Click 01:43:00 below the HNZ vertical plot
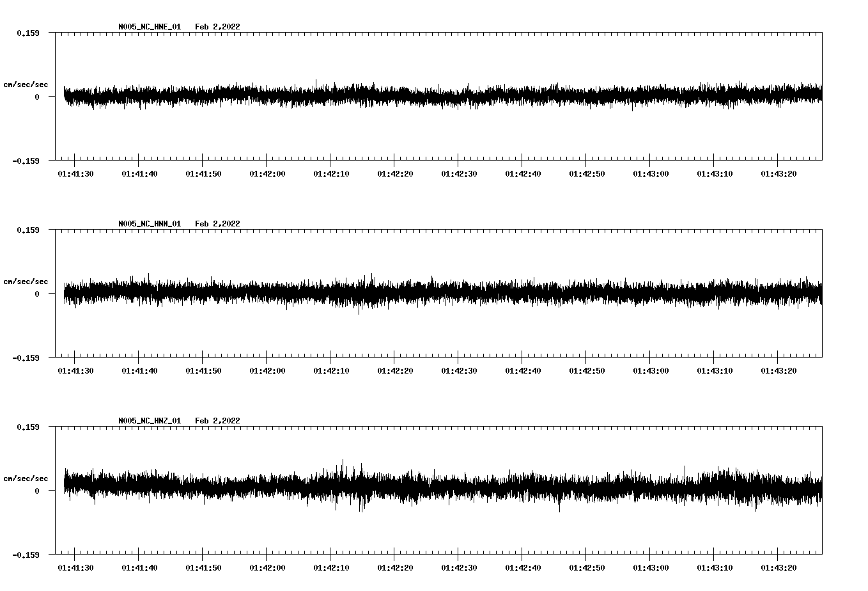The image size is (868, 591). pyautogui.click(x=651, y=568)
